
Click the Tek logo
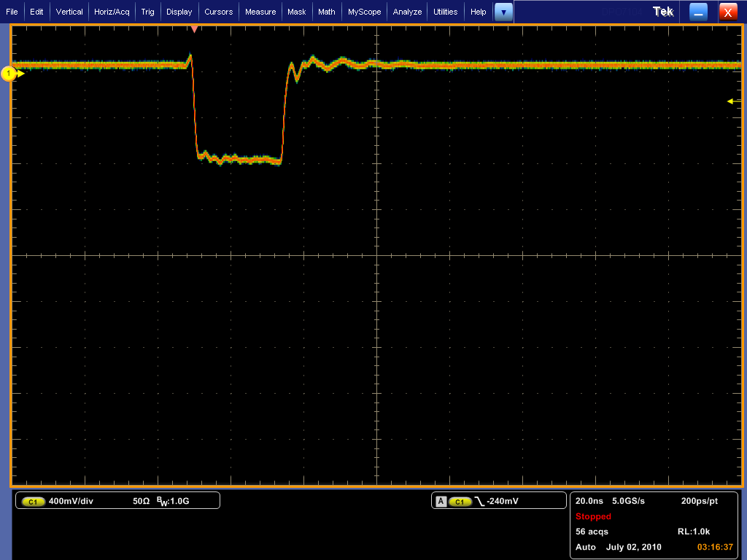[x=663, y=12]
